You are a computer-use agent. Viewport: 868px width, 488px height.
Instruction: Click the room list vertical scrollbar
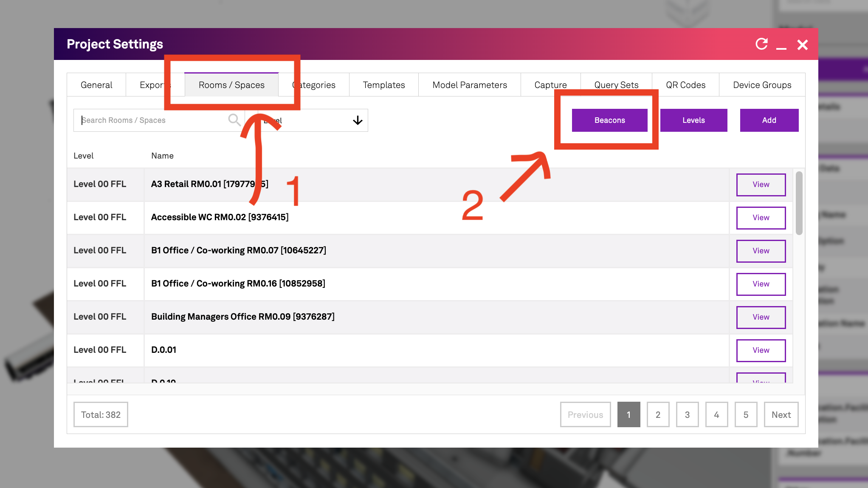[799, 203]
